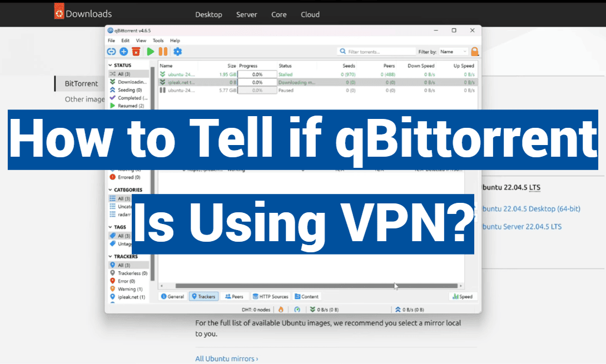
Task: Resume torrents with the green play icon
Action: click(x=150, y=51)
